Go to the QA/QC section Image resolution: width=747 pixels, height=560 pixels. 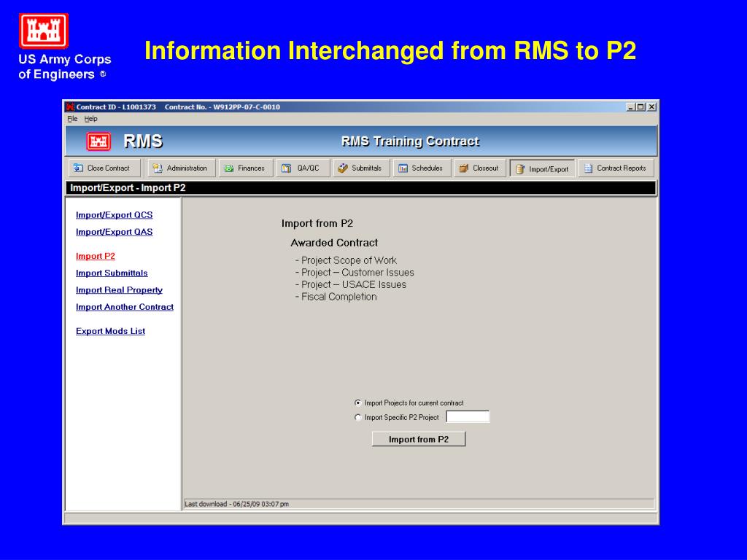pyautogui.click(x=303, y=168)
